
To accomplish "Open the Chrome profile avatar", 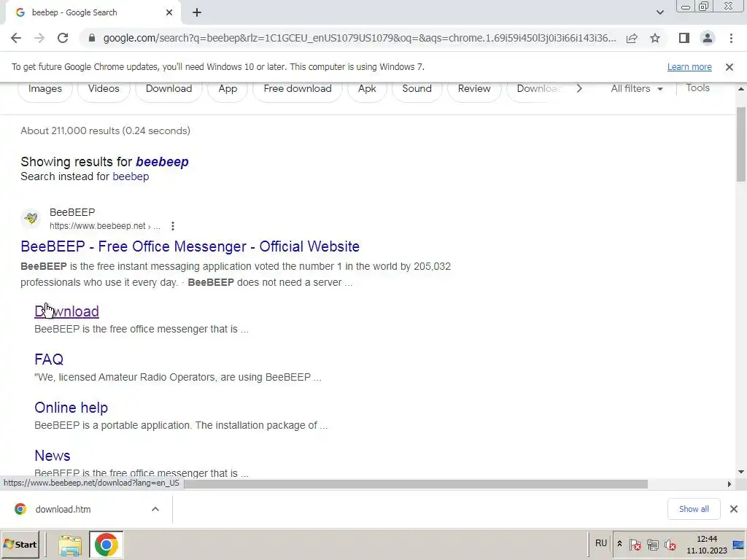I will [x=708, y=38].
